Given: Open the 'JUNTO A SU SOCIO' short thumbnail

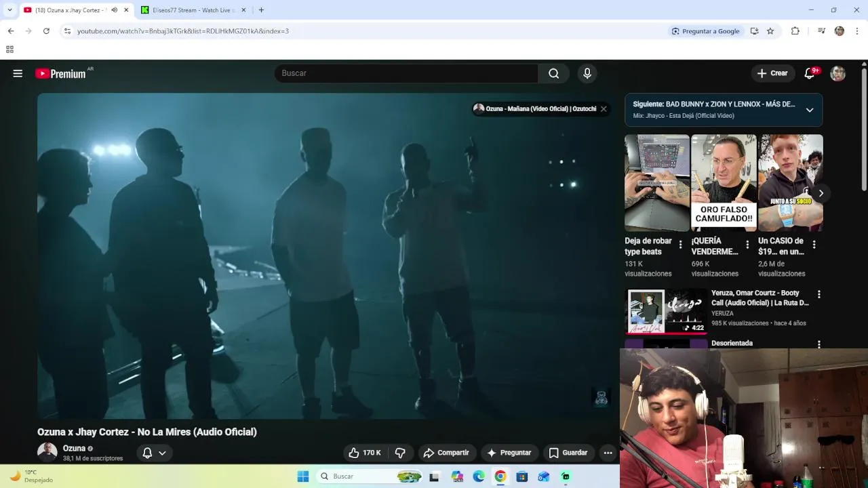Looking at the screenshot, I should pos(791,183).
